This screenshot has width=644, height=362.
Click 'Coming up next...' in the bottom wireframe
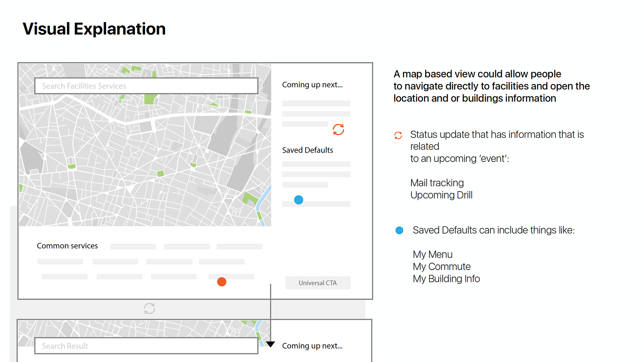click(x=312, y=346)
